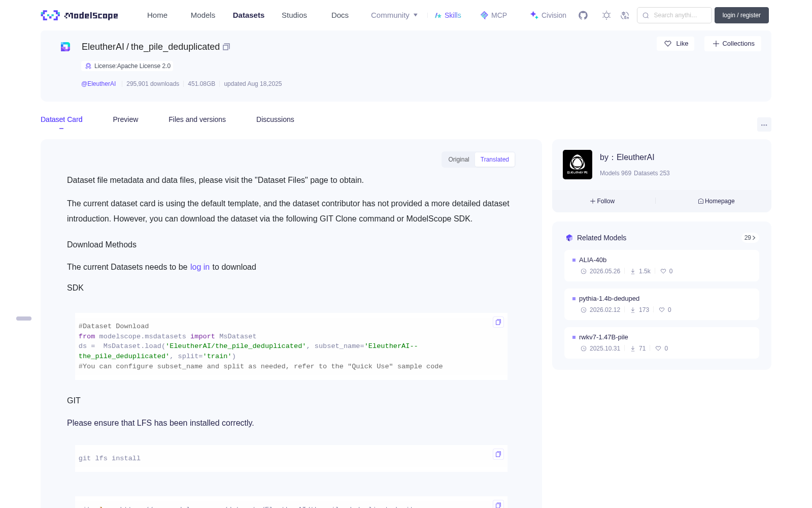Open the three-dots more options button

764,125
